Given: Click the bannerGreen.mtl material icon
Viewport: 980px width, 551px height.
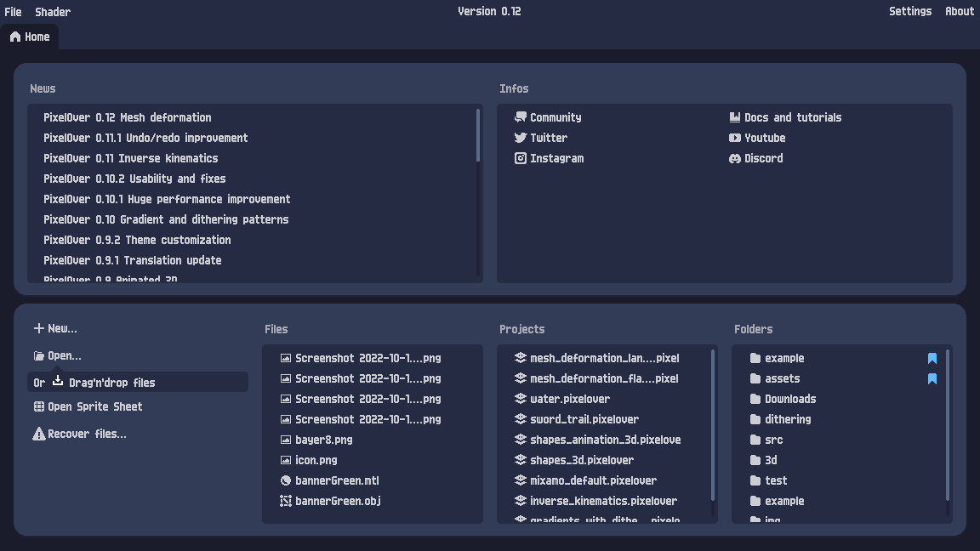Looking at the screenshot, I should (286, 480).
